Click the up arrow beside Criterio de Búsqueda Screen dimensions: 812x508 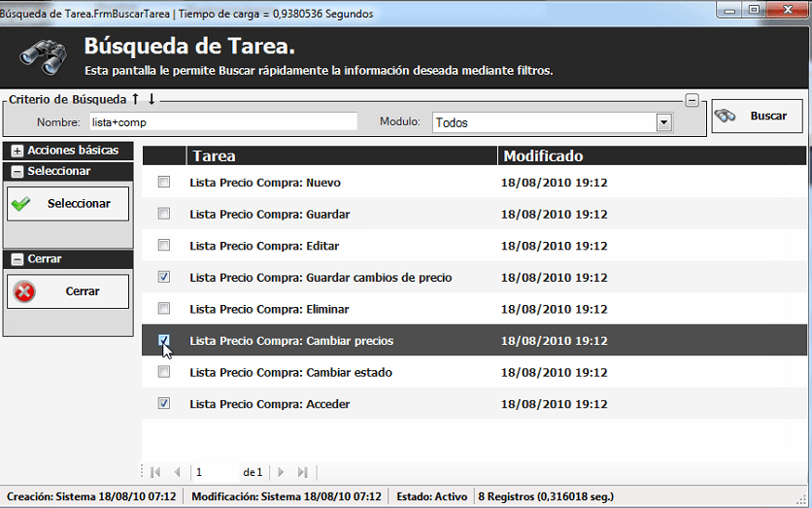(136, 99)
